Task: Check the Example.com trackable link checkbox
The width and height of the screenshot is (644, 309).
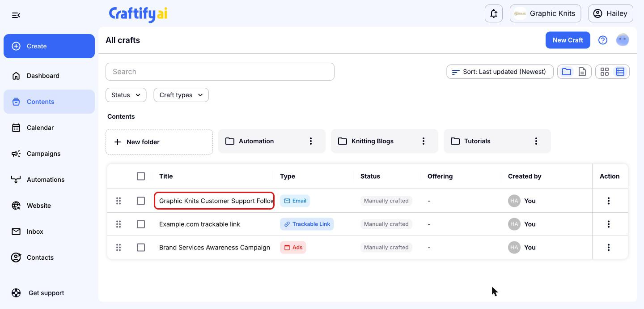Action: tap(141, 224)
